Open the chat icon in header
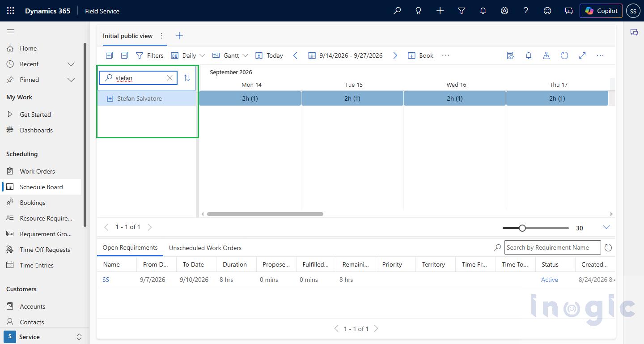Viewport: 644px width, 344px height. [x=569, y=11]
